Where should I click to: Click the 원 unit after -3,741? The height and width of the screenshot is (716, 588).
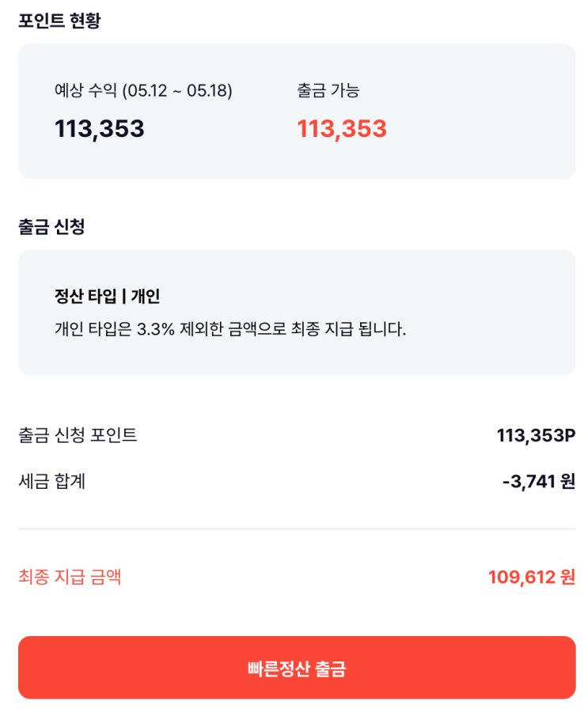click(x=567, y=481)
